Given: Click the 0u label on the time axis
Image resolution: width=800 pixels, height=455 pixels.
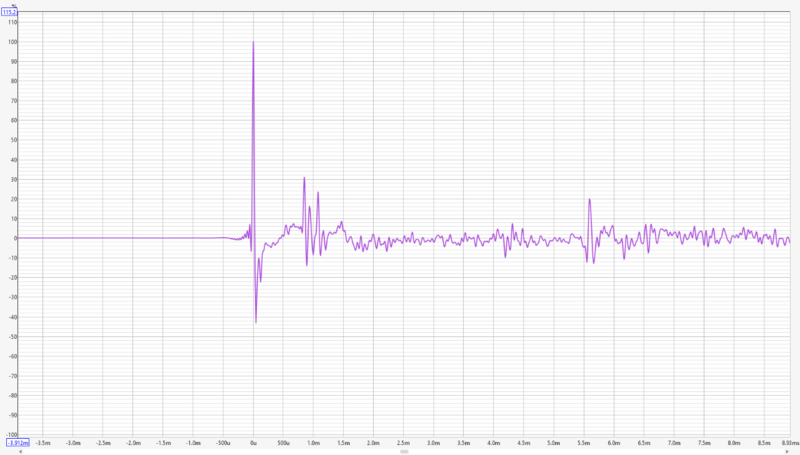Looking at the screenshot, I should click(x=253, y=443).
